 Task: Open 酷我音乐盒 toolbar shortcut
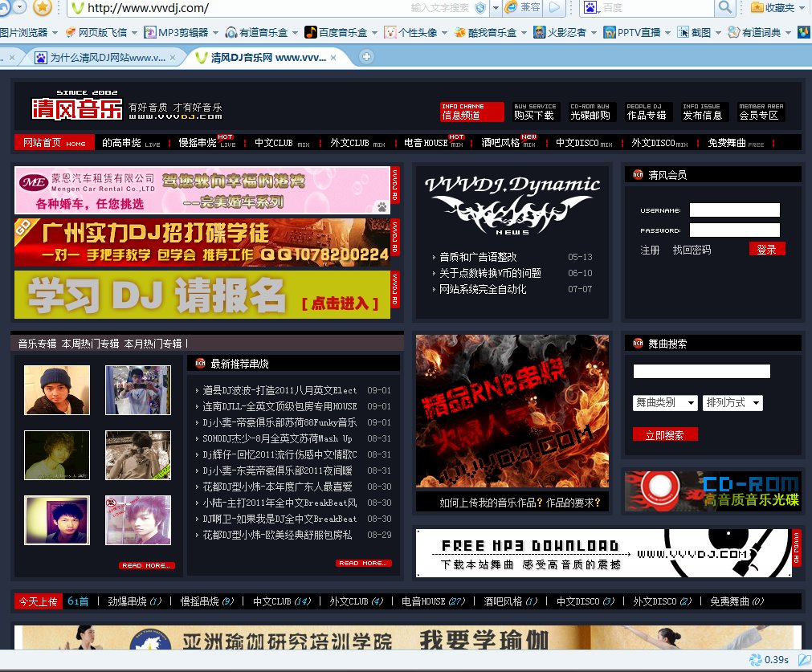click(x=486, y=33)
